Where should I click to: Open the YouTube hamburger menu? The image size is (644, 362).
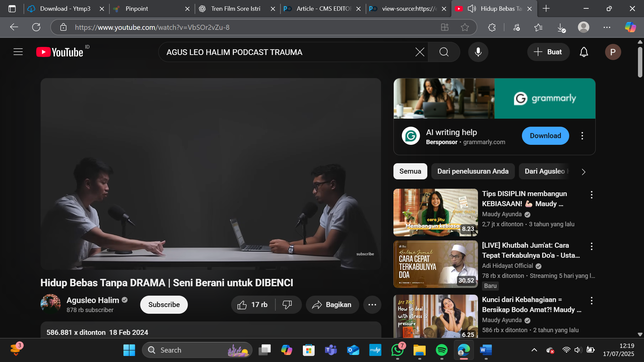tap(18, 52)
